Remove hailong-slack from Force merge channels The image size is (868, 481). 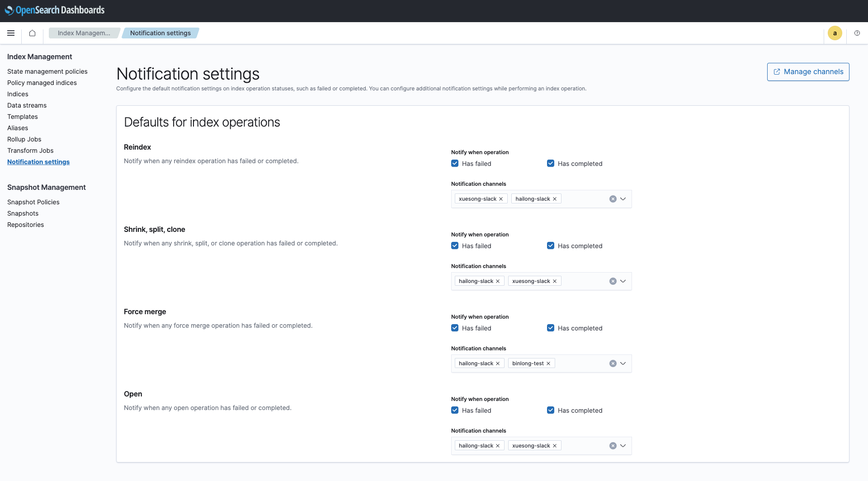498,363
